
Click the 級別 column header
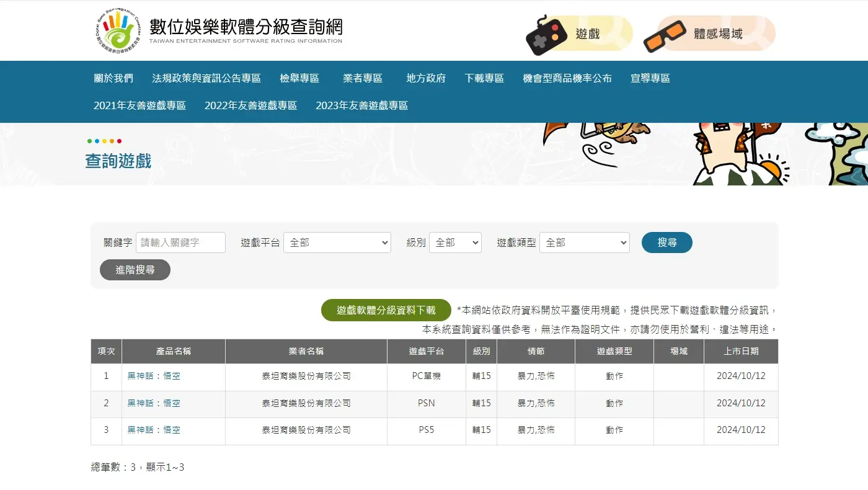click(x=482, y=351)
